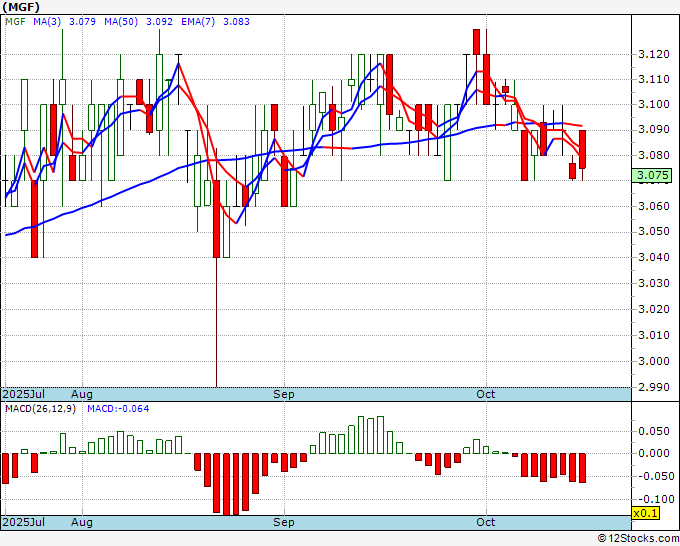Click the Oct label on MACD axis

pos(486,522)
